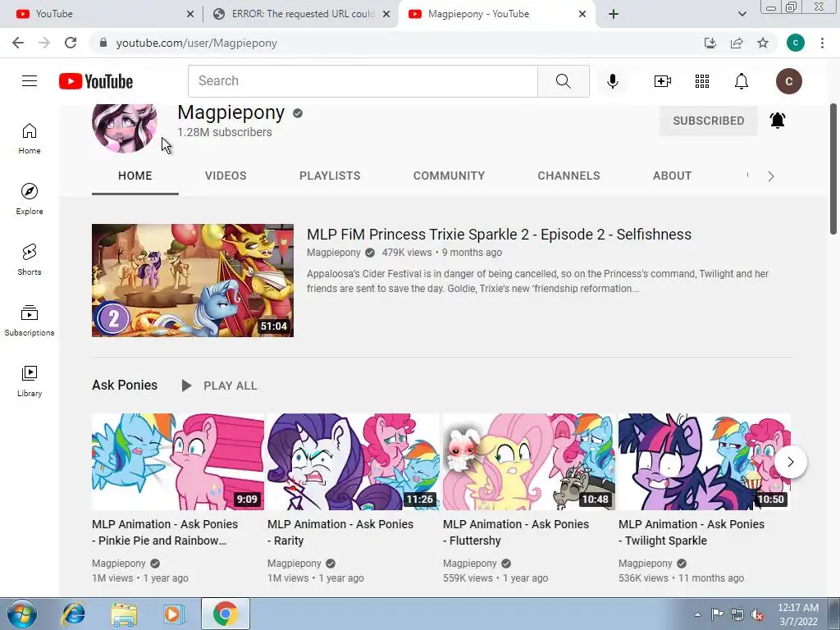This screenshot has height=630, width=840.
Task: Bookmark this page with the star
Action: point(763,43)
